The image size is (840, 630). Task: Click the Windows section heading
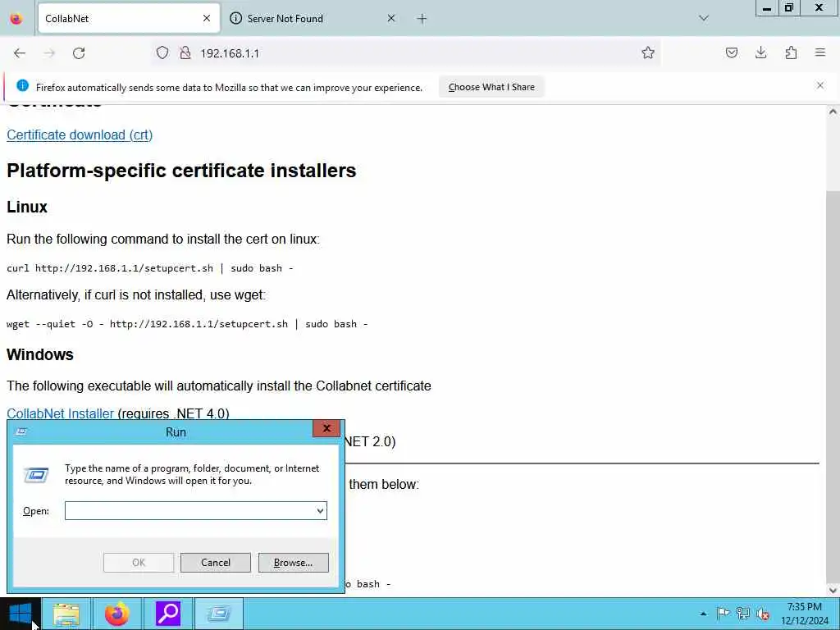[40, 354]
